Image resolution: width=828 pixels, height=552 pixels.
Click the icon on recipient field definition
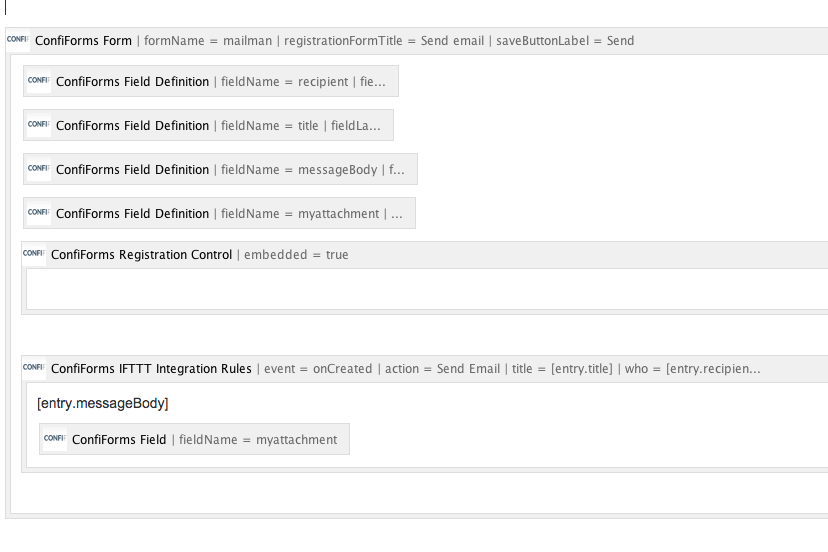39,81
